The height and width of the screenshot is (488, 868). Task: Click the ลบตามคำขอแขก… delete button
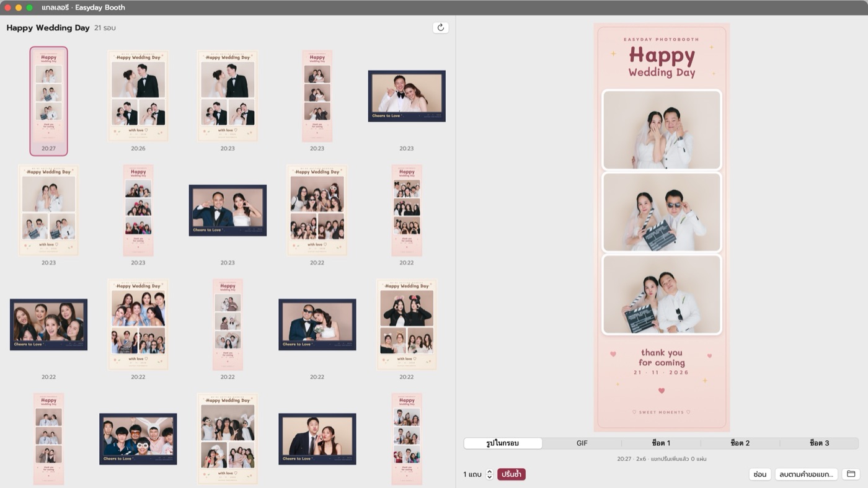(x=806, y=474)
